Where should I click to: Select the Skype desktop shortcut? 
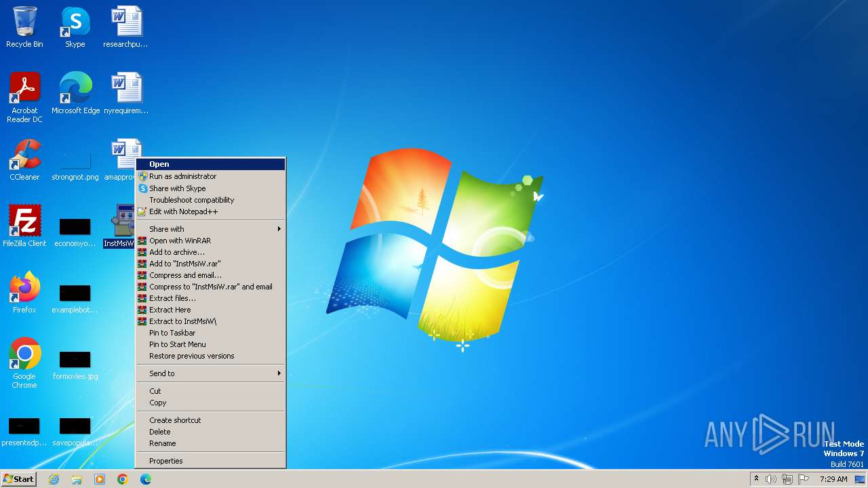pyautogui.click(x=75, y=28)
